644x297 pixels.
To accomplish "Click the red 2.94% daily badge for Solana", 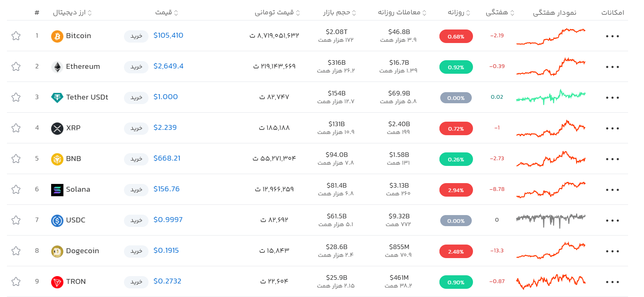I will click(x=456, y=190).
